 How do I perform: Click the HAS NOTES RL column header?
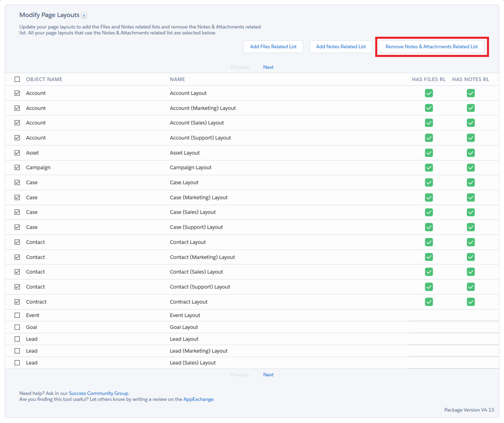471,79
